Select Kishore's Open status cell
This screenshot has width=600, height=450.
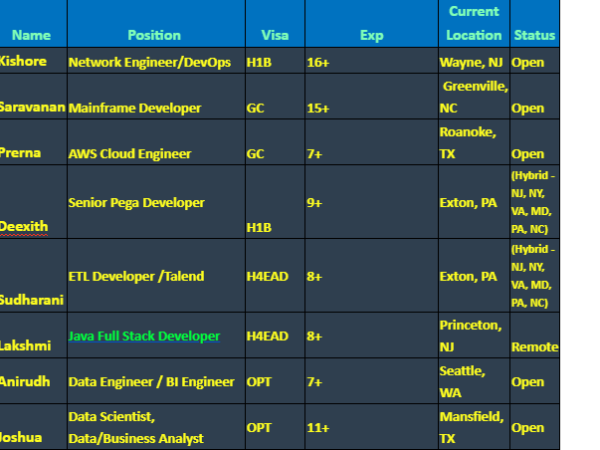point(535,60)
